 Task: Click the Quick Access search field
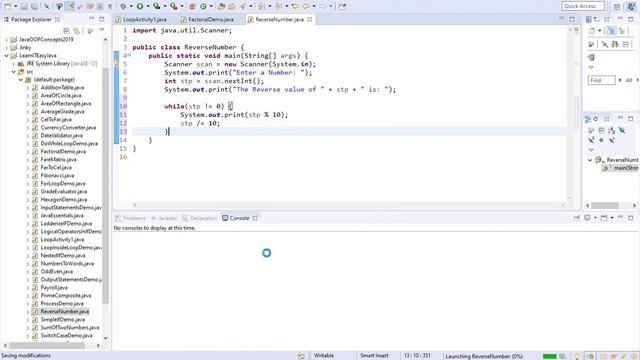pyautogui.click(x=582, y=6)
